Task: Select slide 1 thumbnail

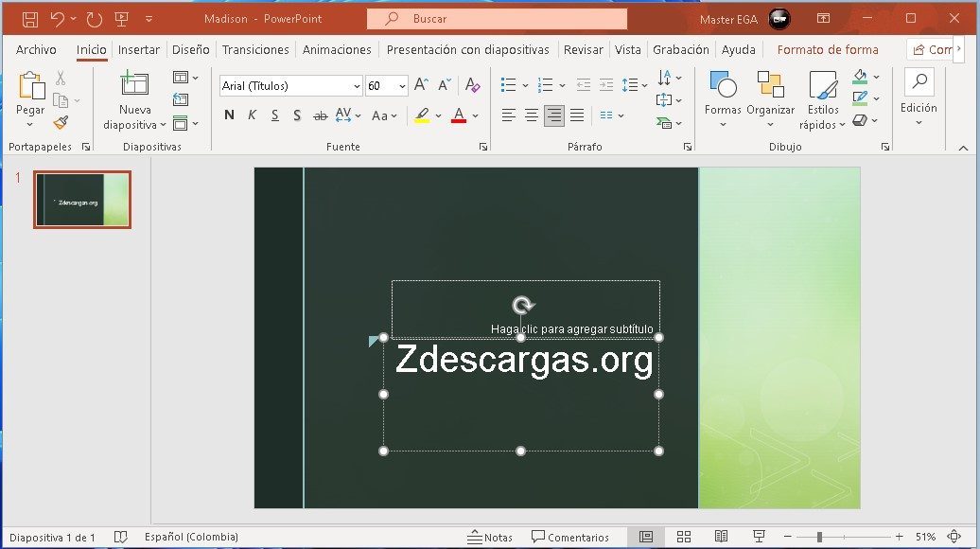Action: coord(82,200)
